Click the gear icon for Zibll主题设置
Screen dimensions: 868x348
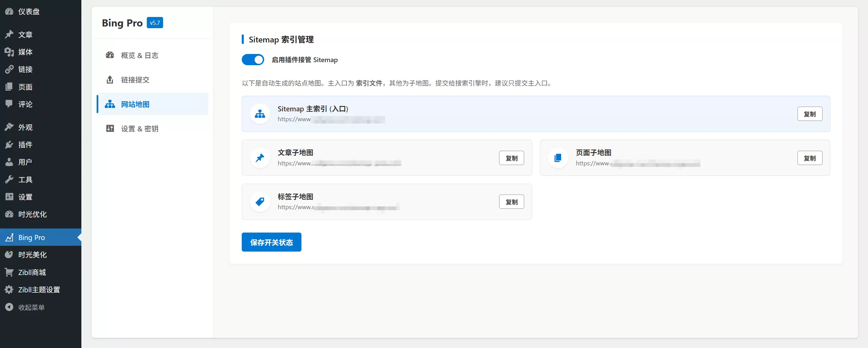(9, 290)
